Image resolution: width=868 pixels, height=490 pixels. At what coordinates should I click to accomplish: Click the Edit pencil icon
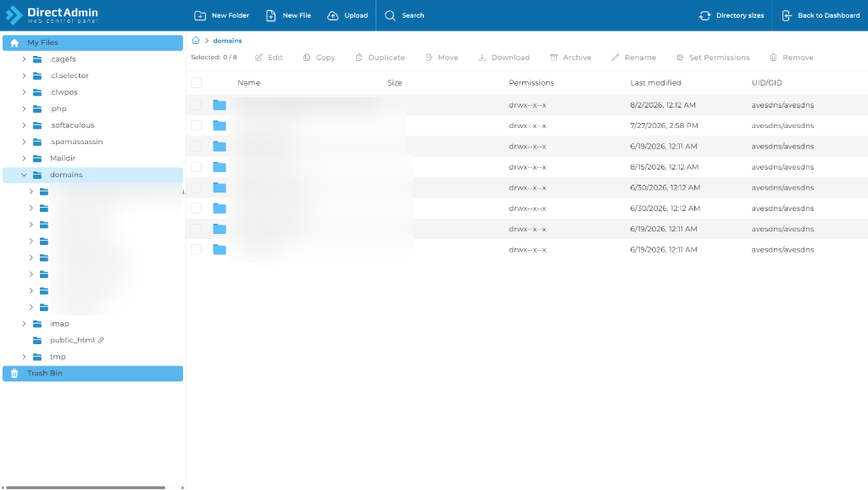click(259, 58)
